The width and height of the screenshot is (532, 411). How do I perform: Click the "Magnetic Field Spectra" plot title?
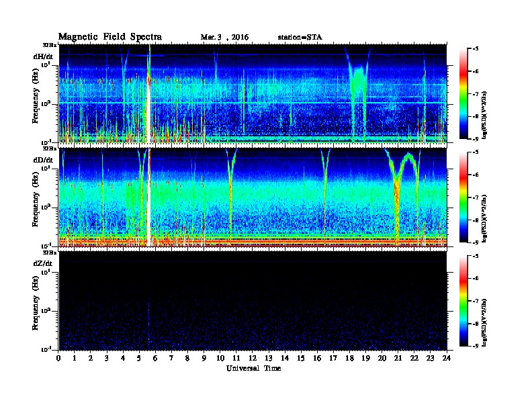(110, 37)
